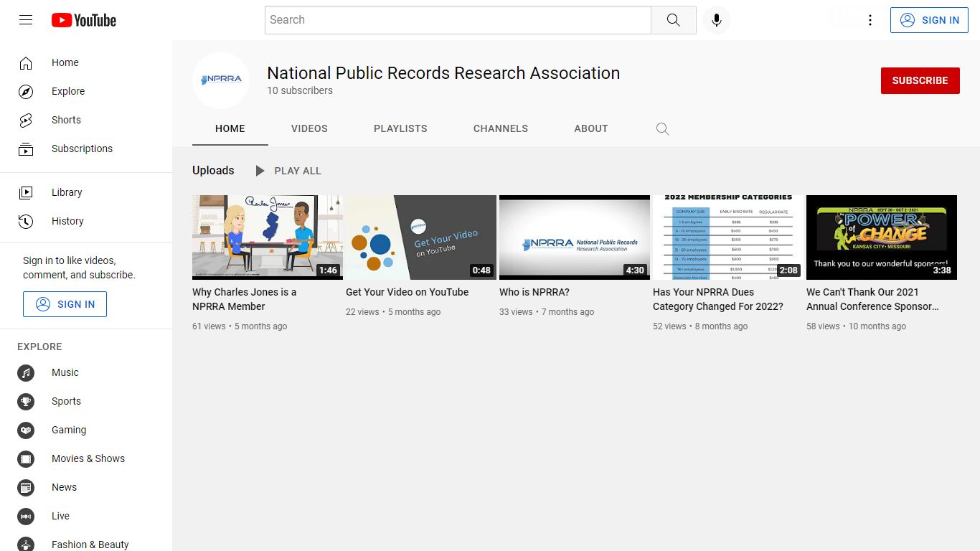Click the red Subscribe button
Screen dimensions: 980x551
pos(920,80)
